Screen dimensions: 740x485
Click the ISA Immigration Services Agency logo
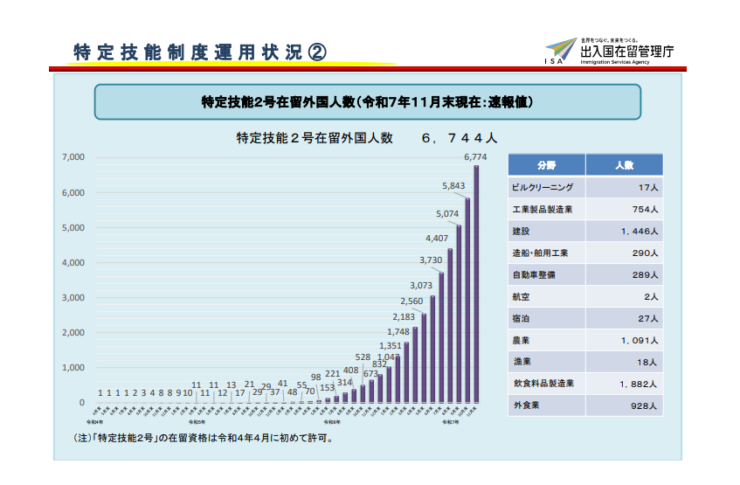point(602,49)
